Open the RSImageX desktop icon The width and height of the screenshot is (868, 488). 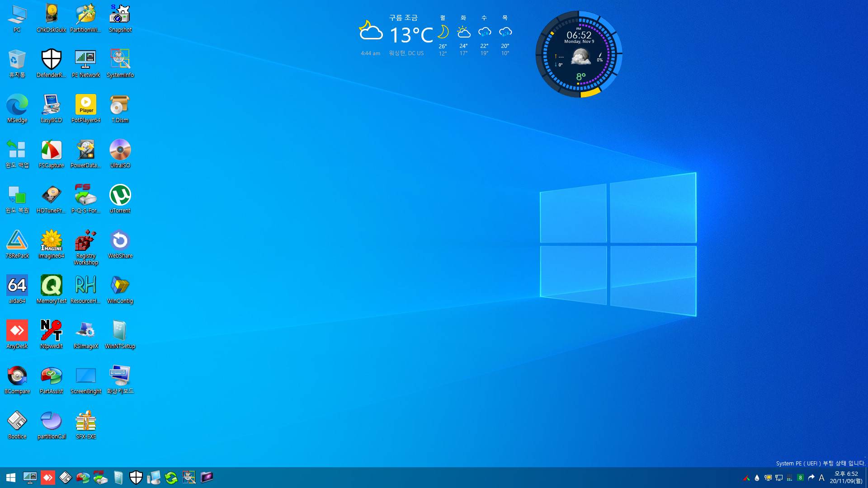point(86,335)
